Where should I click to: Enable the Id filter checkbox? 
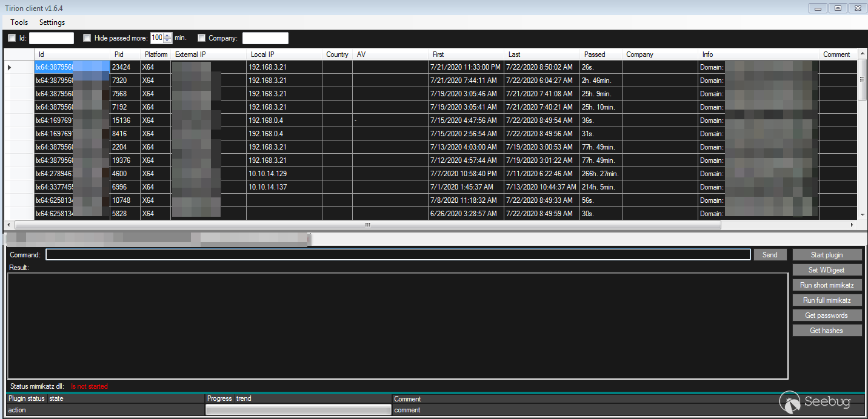point(12,38)
